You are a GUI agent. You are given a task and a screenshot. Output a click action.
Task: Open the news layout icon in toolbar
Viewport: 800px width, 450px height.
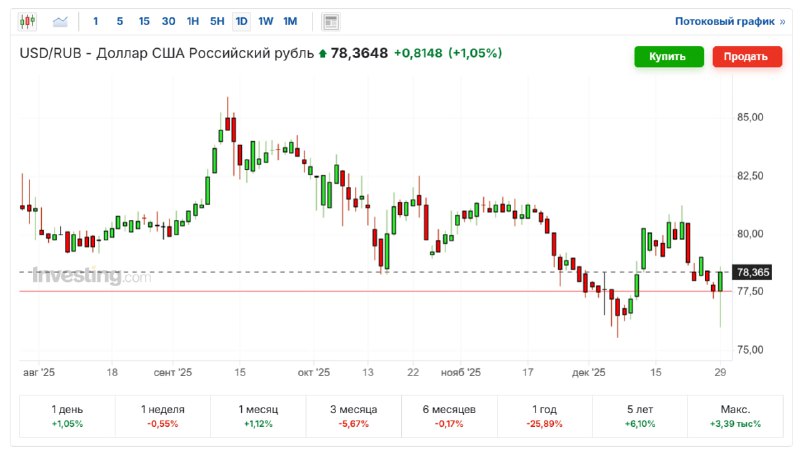pos(330,21)
